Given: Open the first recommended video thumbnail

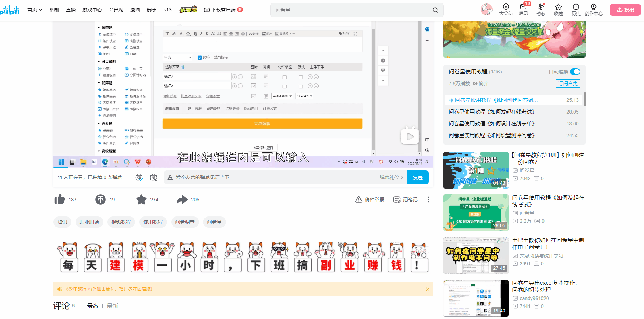Looking at the screenshot, I should click(476, 170).
